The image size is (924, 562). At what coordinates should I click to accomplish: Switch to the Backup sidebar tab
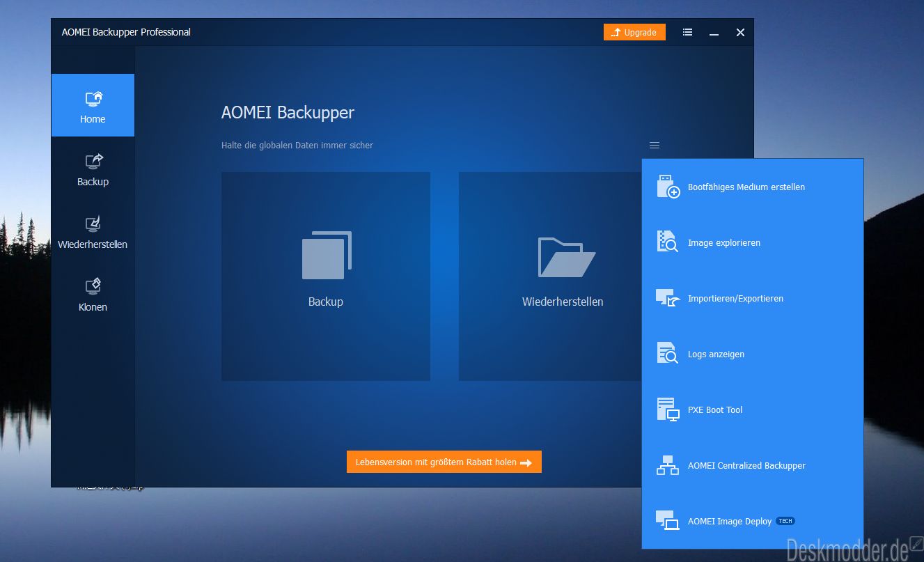pyautogui.click(x=93, y=168)
